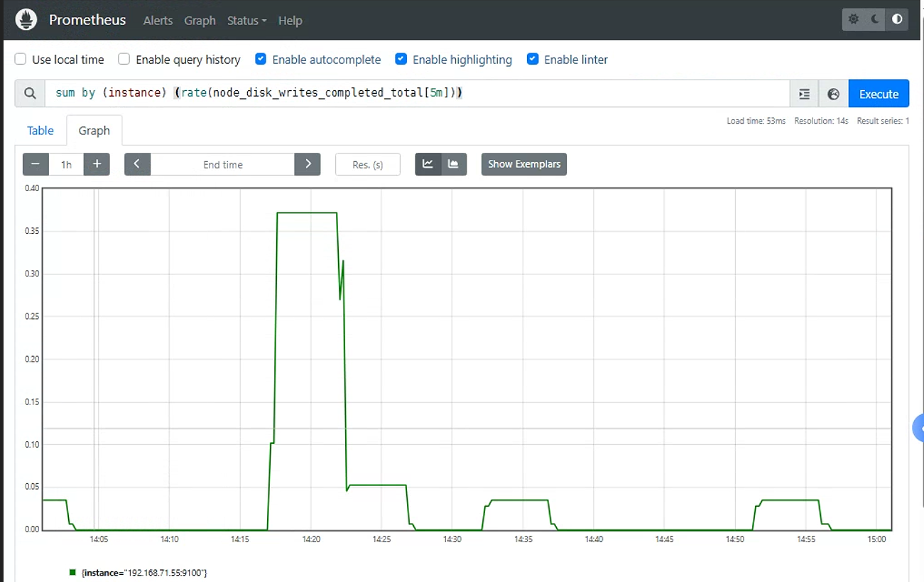Expand the Status dropdown menu
The height and width of the screenshot is (582, 924).
pyautogui.click(x=246, y=21)
